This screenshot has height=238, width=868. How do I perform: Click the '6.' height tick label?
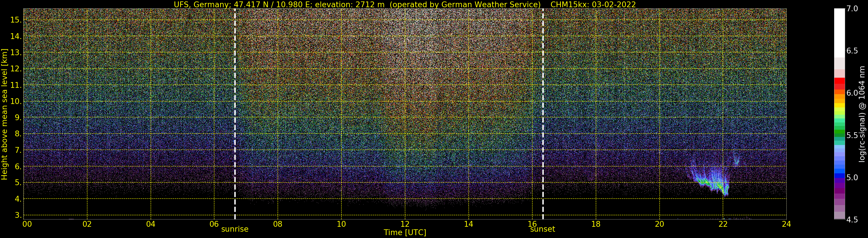click(x=18, y=166)
